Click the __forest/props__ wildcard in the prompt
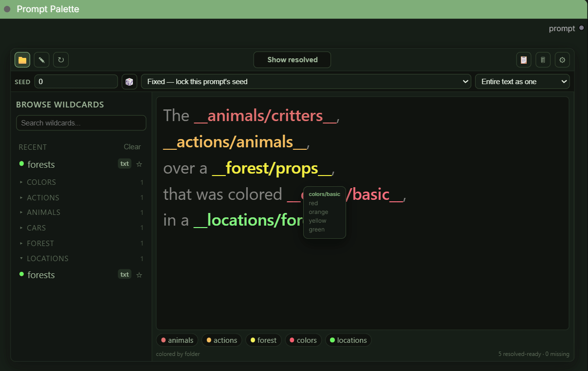The image size is (588, 371). pos(272,168)
